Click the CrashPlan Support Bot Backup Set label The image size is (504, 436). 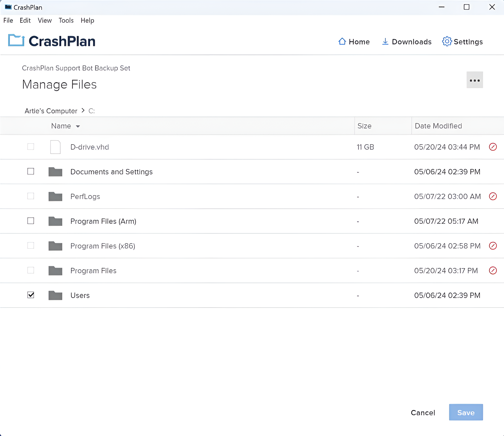(x=76, y=68)
